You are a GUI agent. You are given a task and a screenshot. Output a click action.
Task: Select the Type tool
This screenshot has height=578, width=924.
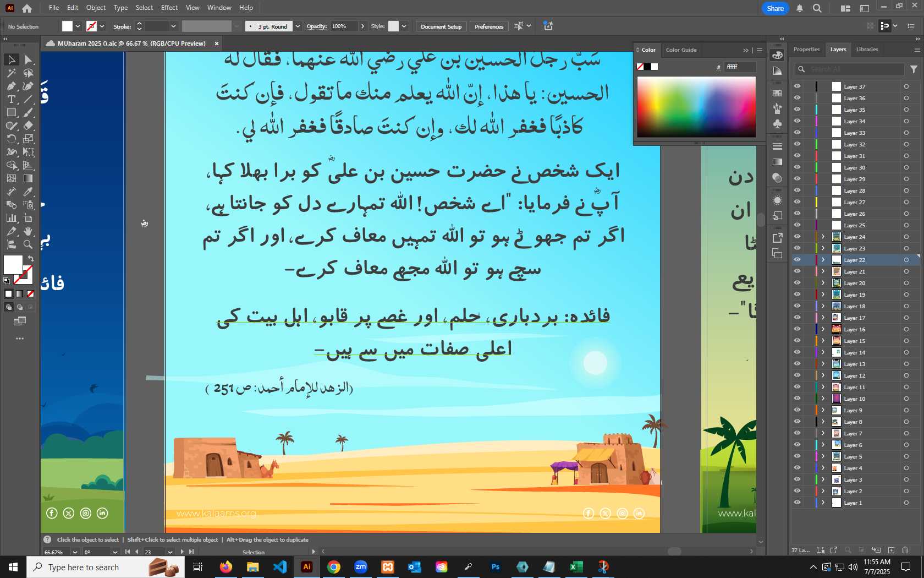coord(11,99)
